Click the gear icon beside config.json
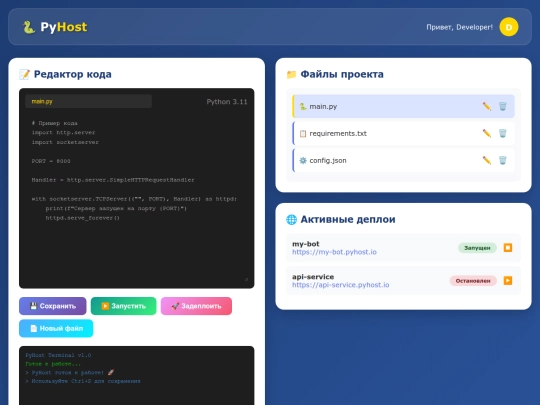540x405 pixels. click(303, 160)
